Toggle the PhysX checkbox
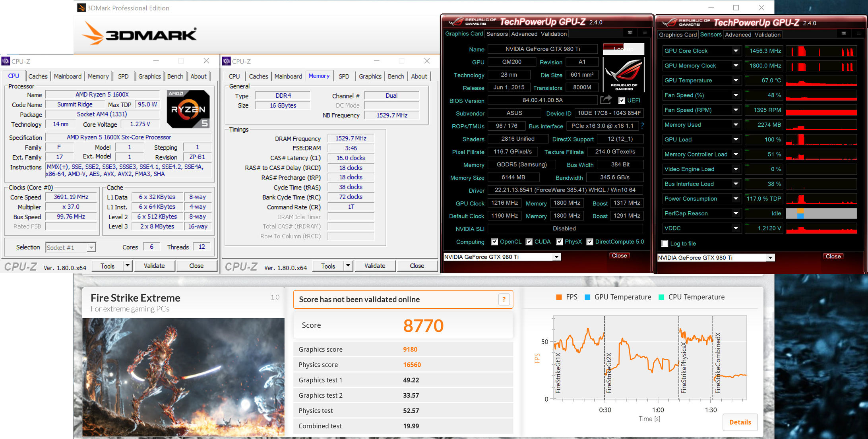The width and height of the screenshot is (868, 439). pos(559,242)
